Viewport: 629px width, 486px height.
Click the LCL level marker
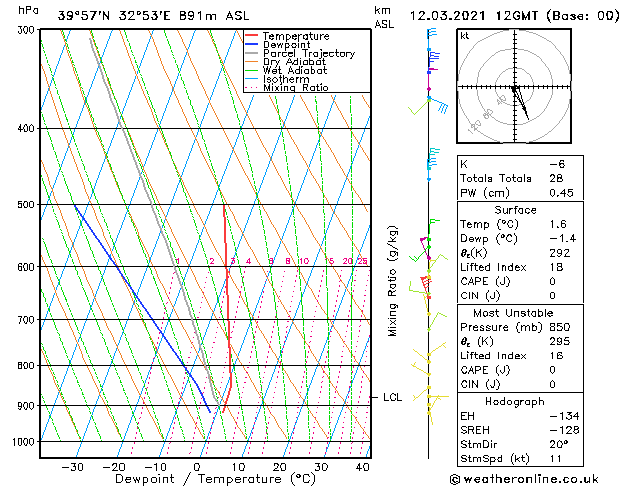[x=392, y=397]
